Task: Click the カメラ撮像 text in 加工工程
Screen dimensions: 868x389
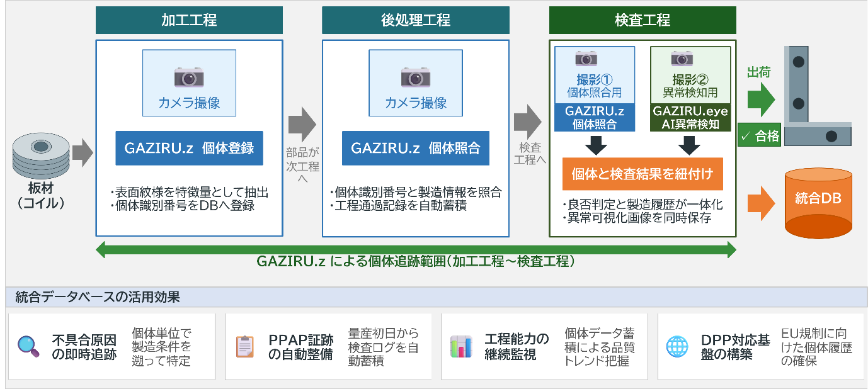Action: [x=189, y=103]
